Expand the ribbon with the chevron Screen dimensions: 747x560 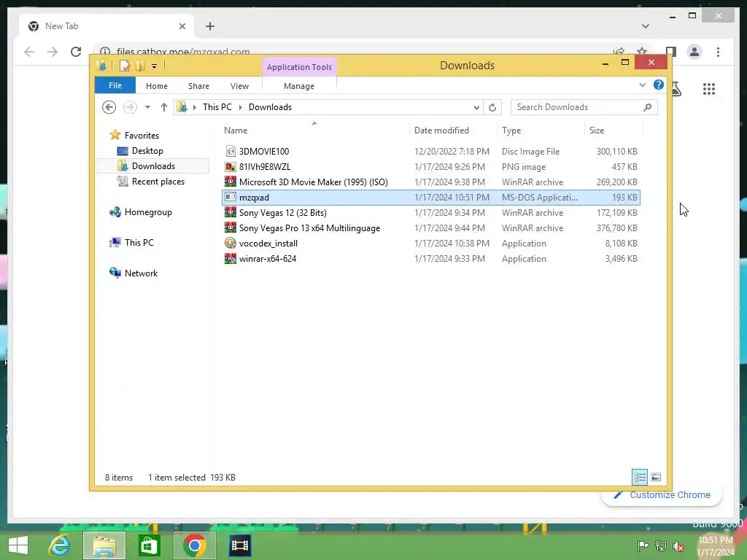[x=642, y=85]
